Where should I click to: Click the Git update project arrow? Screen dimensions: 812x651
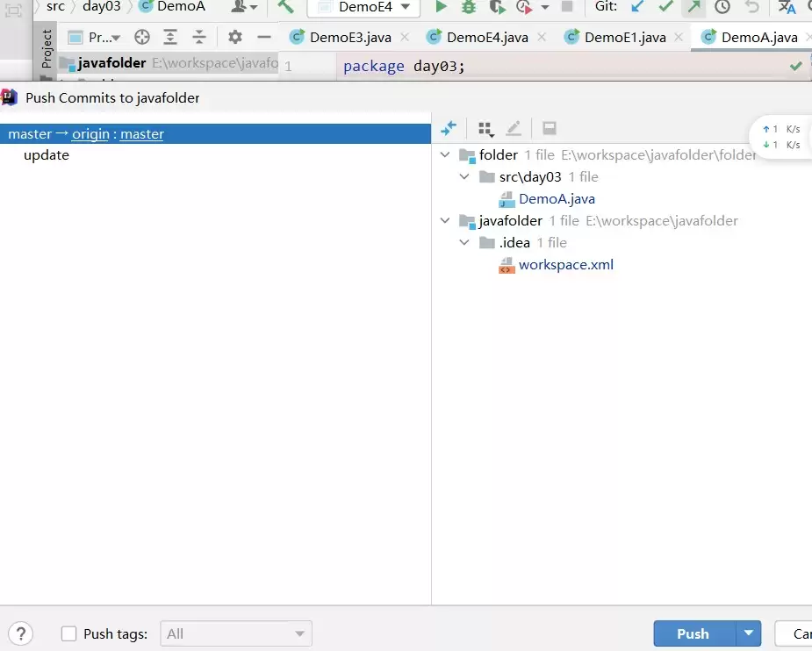pos(638,7)
